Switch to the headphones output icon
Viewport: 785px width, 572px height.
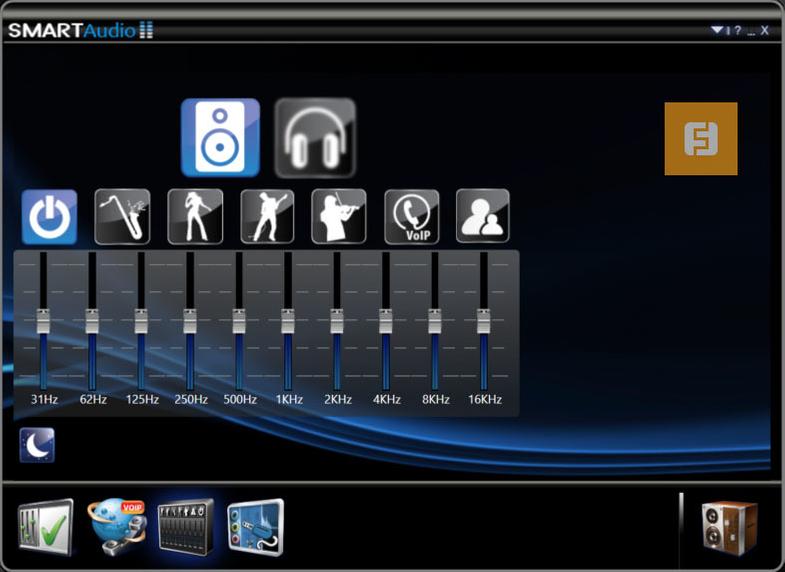[x=315, y=137]
